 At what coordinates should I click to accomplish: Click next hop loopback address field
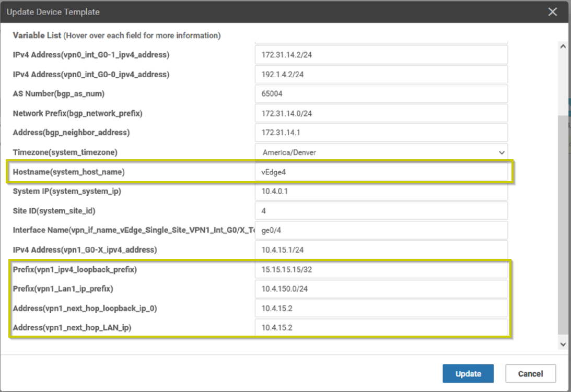click(381, 308)
